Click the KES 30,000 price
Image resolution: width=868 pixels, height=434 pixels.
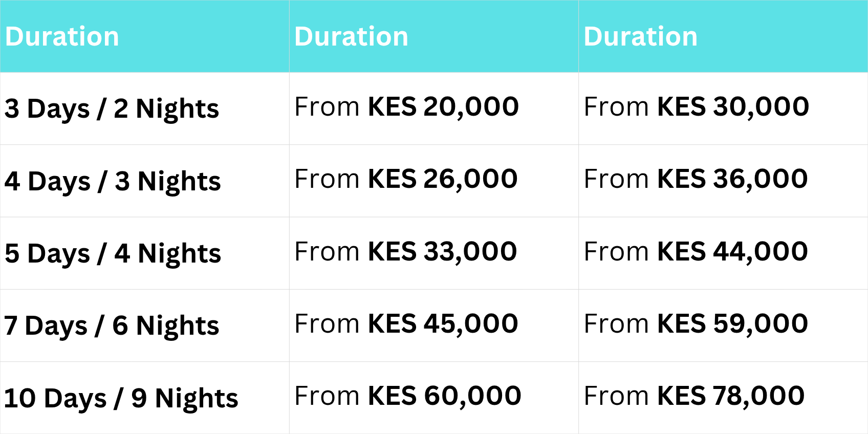pyautogui.click(x=733, y=106)
